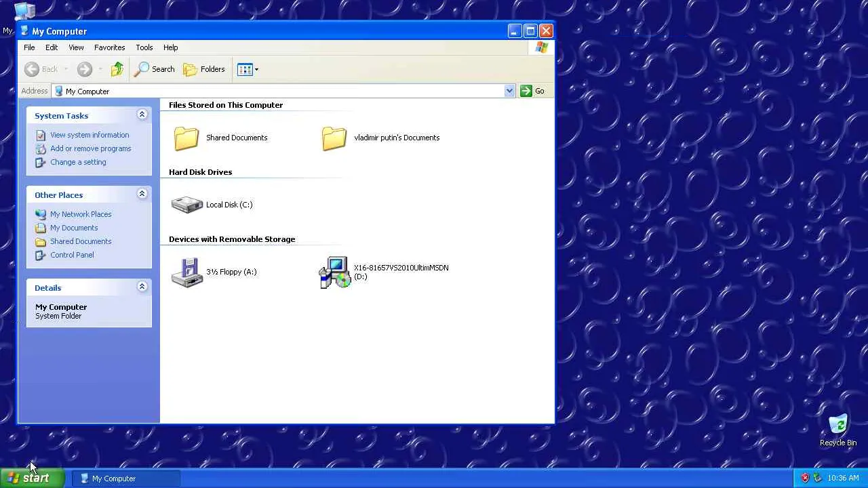Collapse the System Tasks panel
Viewport: 868px width, 488px height.
point(142,115)
